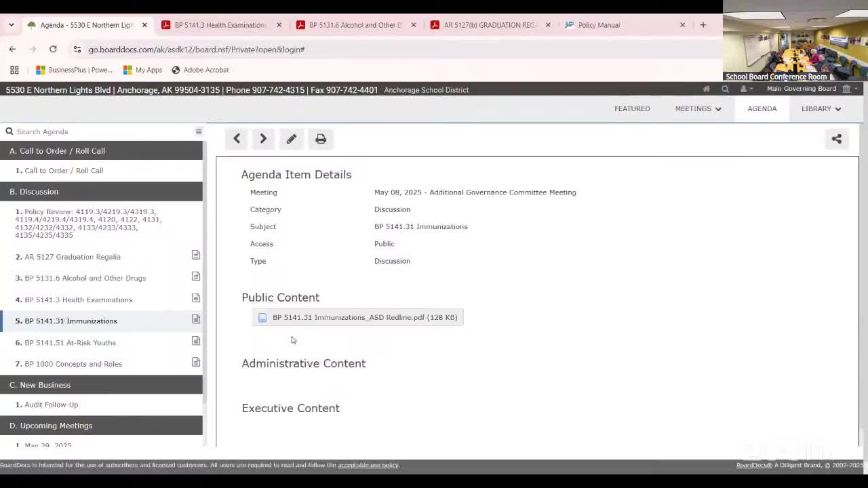
Task: Toggle the agenda sidebar hamburger menu
Action: pyautogui.click(x=199, y=131)
